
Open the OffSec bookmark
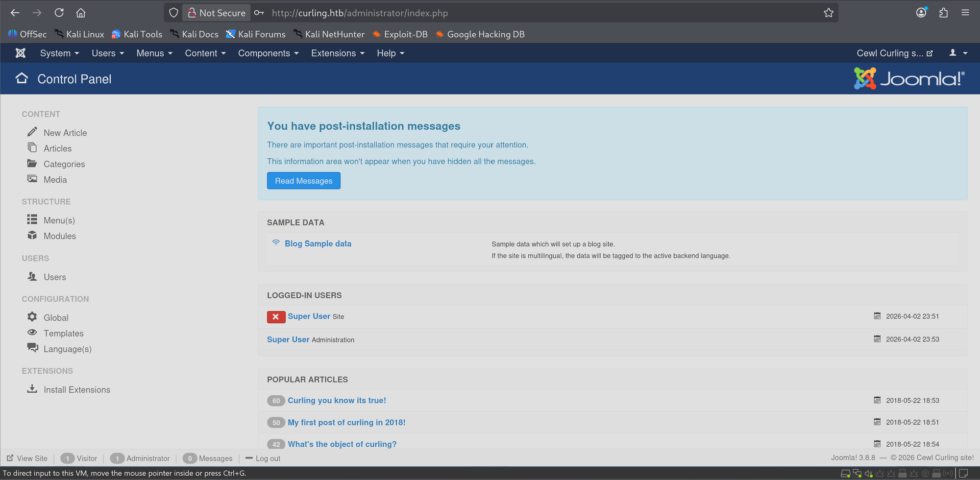click(27, 34)
